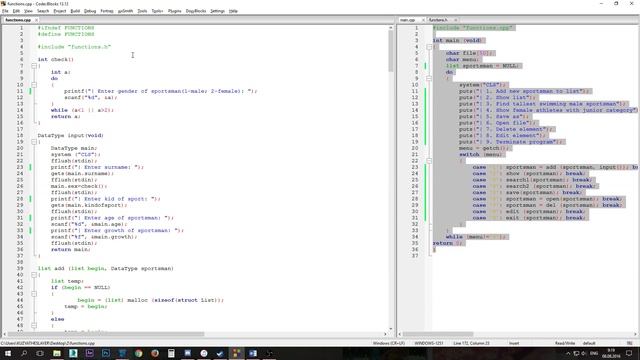Open Task View from the taskbar
This screenshot has width=640, height=360.
[x=40, y=353]
